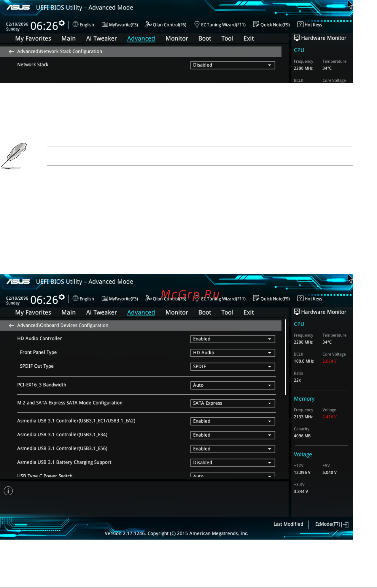Select Advanced tab on Network Stack screen
377x588 pixels.
click(x=141, y=38)
